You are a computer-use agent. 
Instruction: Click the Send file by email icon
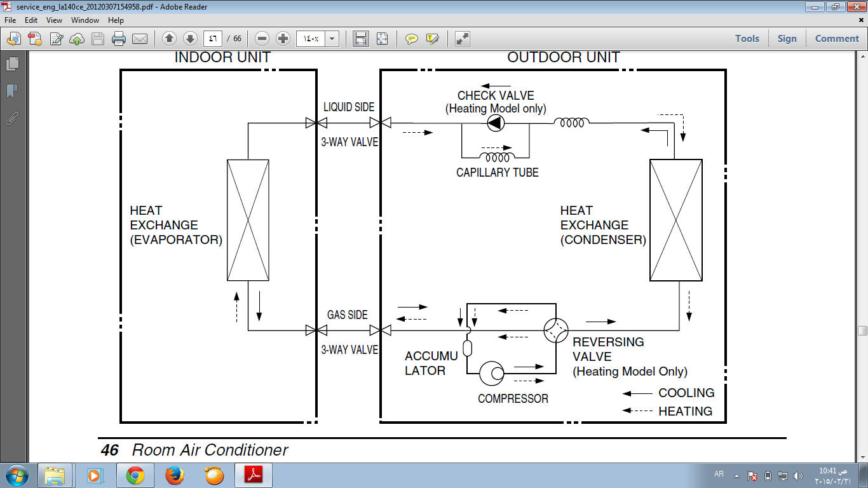pyautogui.click(x=140, y=39)
